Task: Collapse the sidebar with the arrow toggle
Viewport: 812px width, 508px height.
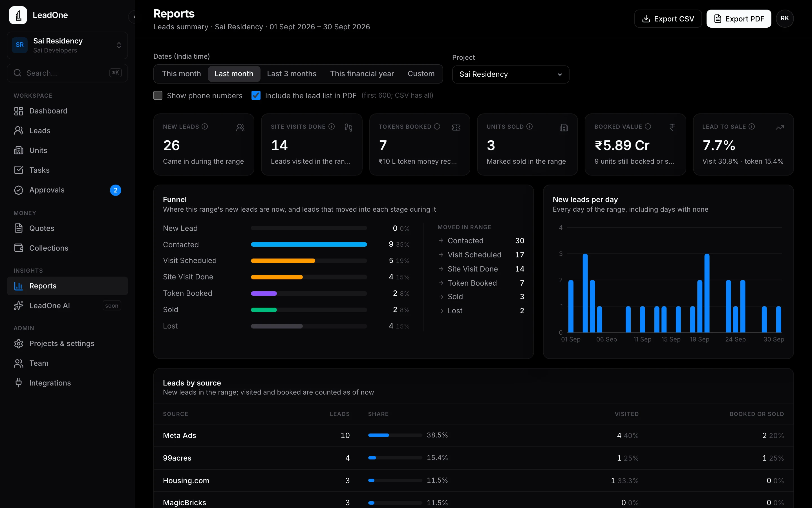Action: (133, 16)
